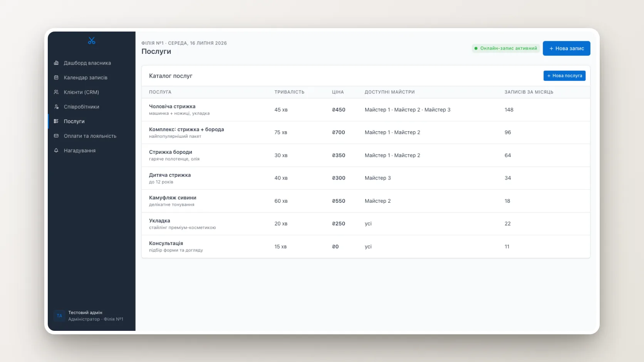
Task: Click the Записів за місяць column header
Action: (x=529, y=92)
